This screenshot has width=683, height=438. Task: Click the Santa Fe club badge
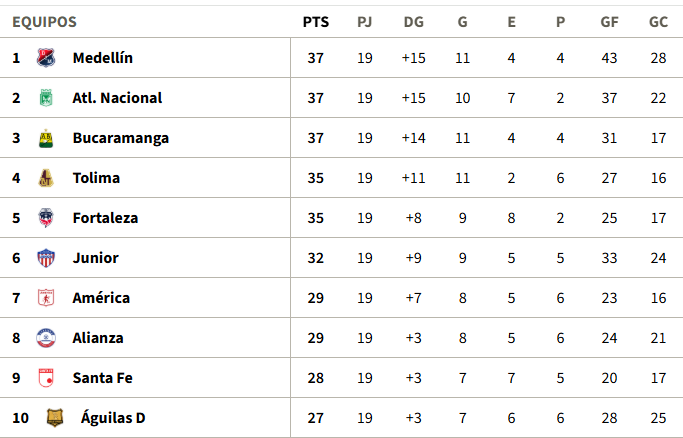45,378
